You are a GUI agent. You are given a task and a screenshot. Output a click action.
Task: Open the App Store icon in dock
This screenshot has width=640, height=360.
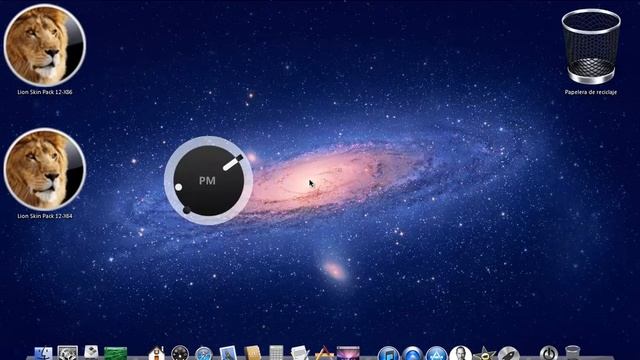(437, 354)
